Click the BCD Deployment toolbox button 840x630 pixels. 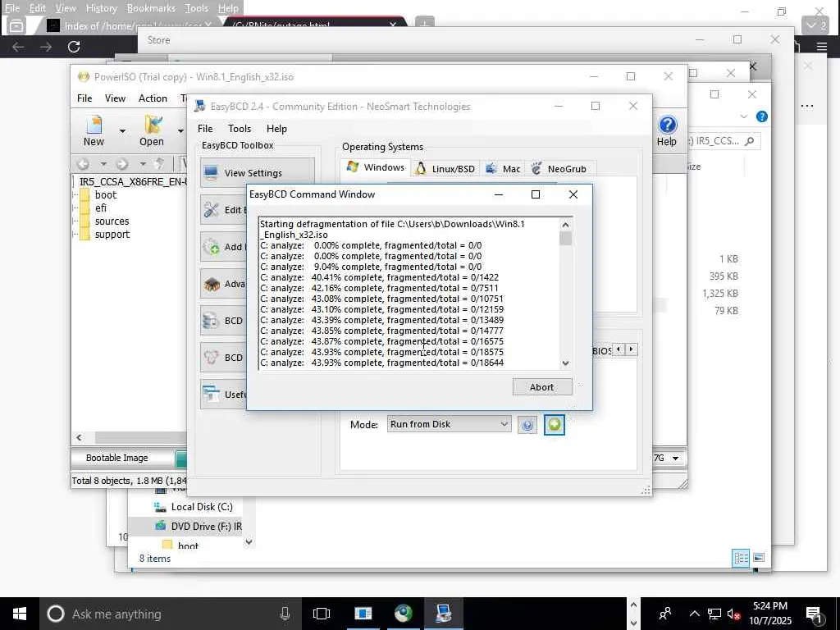pos(224,358)
